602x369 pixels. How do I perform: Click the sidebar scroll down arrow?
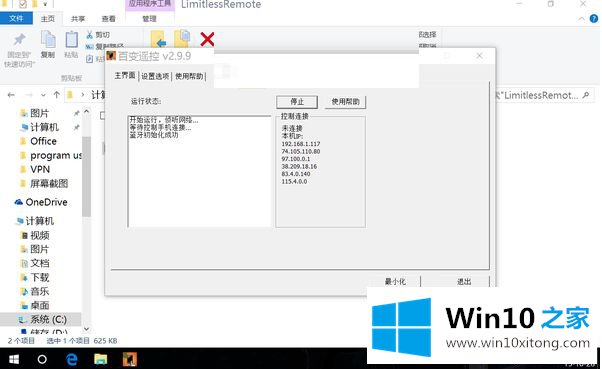point(87,329)
